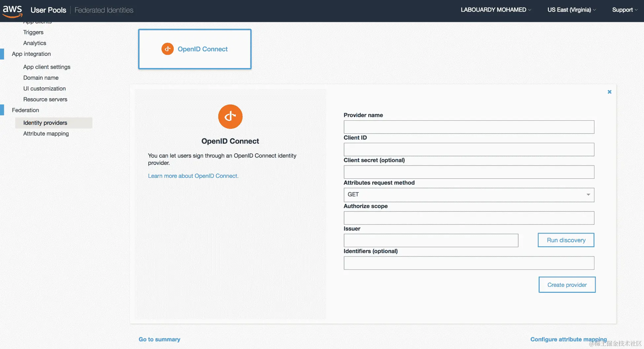Open Triggers in the sidebar
This screenshot has height=349, width=644.
pos(33,32)
